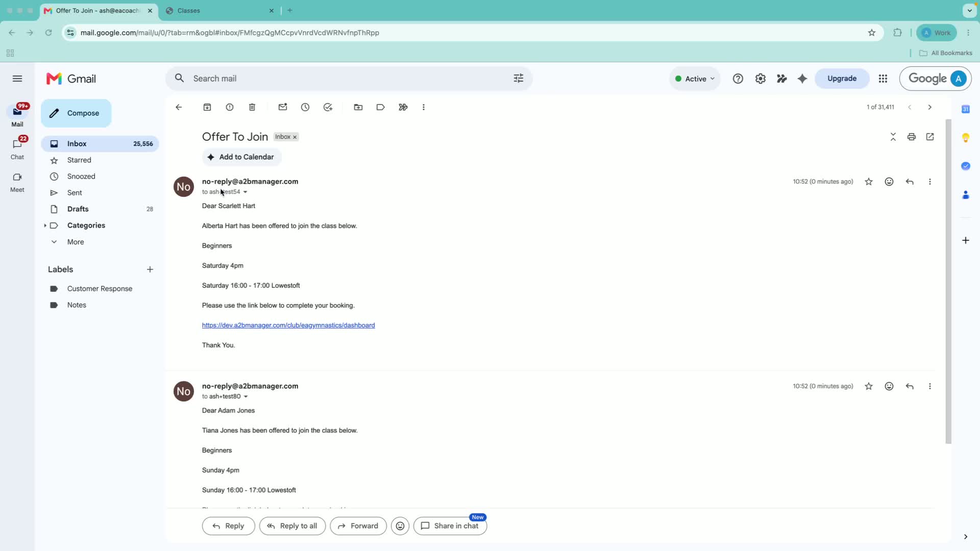Screen dimensions: 980x551
Task: Expand the More sidebar items
Action: tap(76, 242)
